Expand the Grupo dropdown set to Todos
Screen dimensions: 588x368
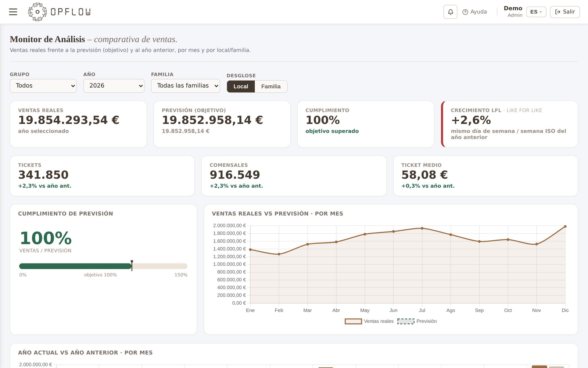[43, 86]
